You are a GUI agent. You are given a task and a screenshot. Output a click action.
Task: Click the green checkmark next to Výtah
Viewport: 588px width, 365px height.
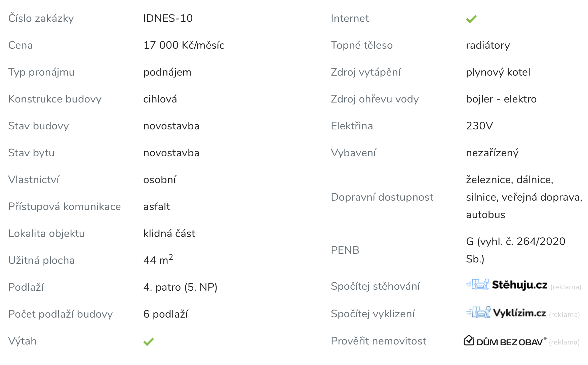pyautogui.click(x=148, y=341)
